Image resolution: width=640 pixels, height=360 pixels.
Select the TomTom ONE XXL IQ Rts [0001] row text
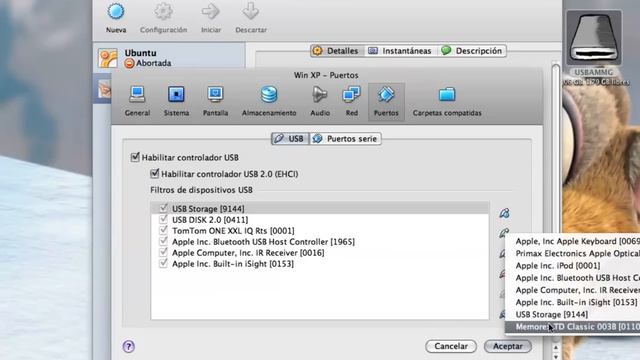233,231
